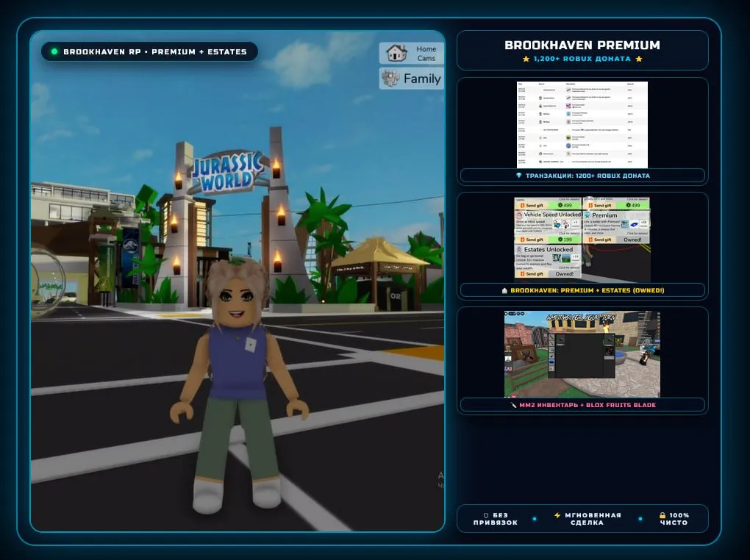Click the 'BROOKHAVEN: PREMIUM + ESTATES (OWNED!)' caption

587,290
